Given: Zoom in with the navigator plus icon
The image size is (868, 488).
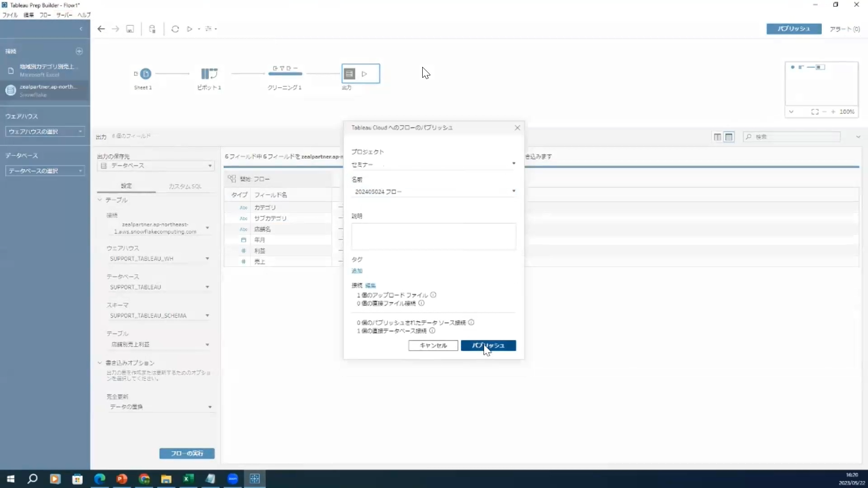Looking at the screenshot, I should (833, 112).
